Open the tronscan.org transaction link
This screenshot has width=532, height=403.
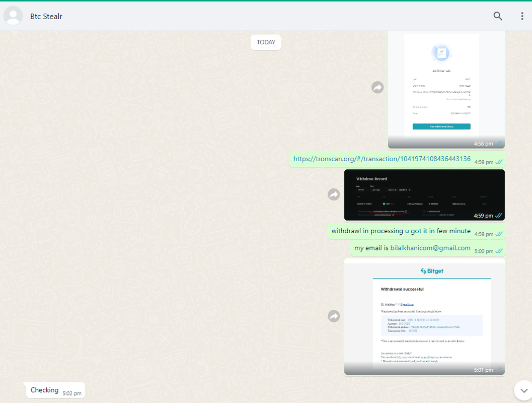tap(382, 159)
